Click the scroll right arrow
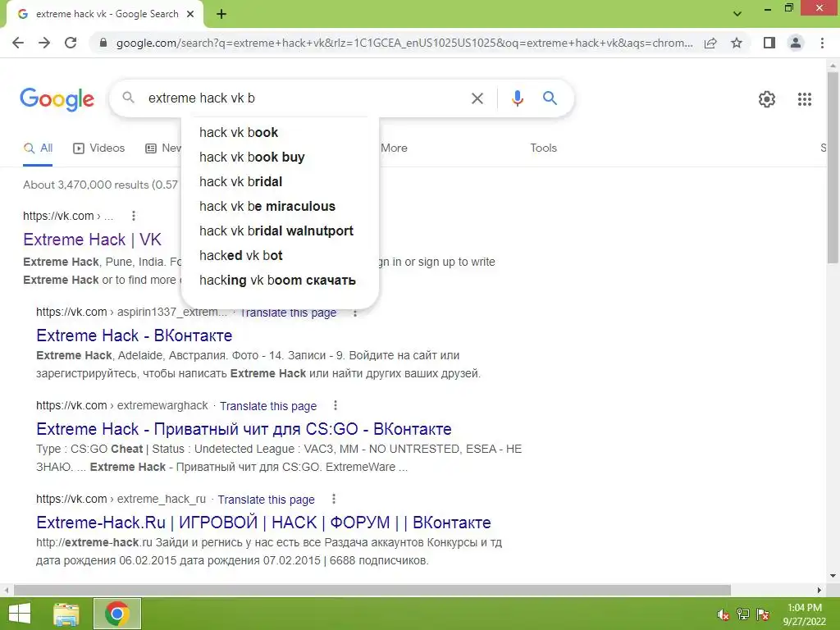The width and height of the screenshot is (840, 630). (x=819, y=590)
